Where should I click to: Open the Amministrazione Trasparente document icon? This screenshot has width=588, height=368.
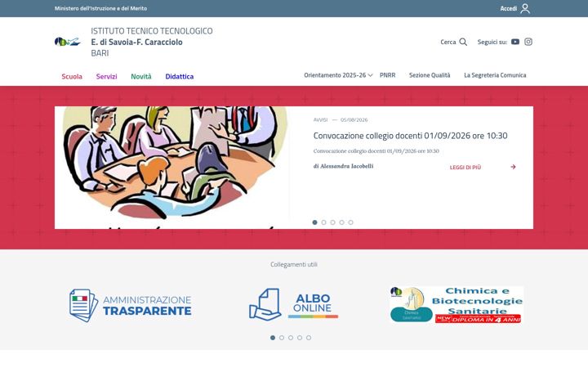click(83, 305)
